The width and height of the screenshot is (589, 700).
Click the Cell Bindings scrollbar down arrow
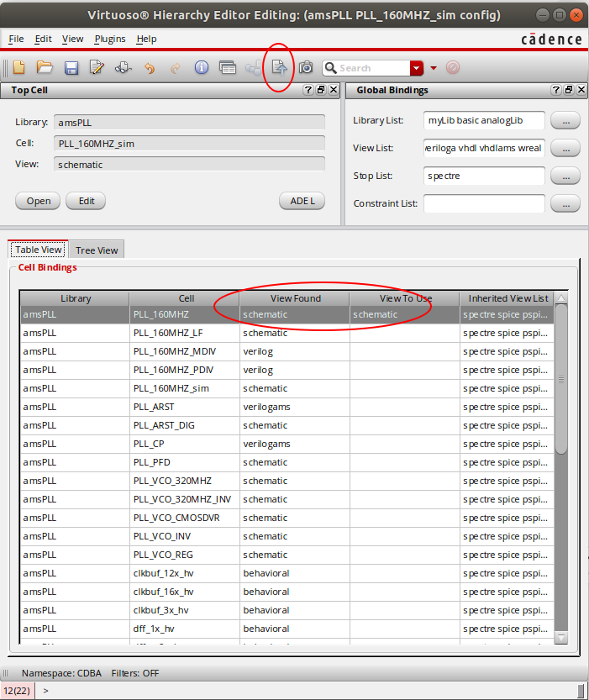pyautogui.click(x=561, y=638)
